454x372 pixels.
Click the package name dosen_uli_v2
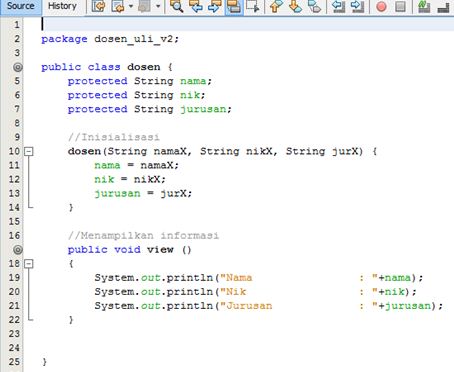coord(134,39)
